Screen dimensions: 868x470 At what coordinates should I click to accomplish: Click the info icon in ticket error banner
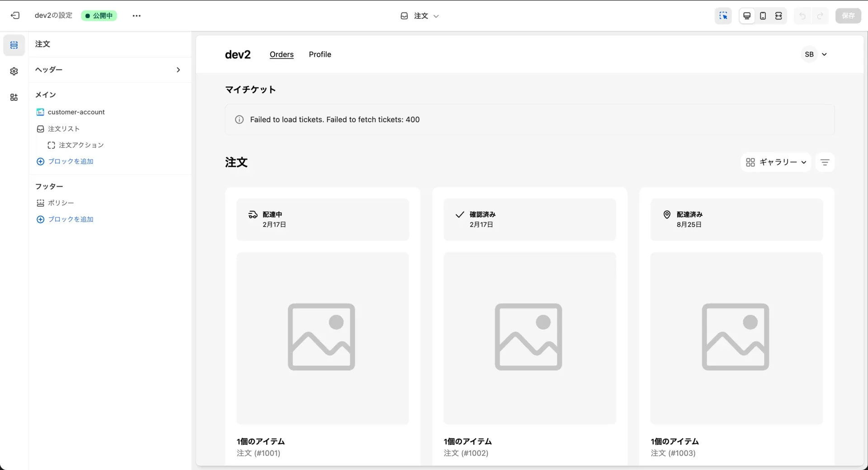239,119
